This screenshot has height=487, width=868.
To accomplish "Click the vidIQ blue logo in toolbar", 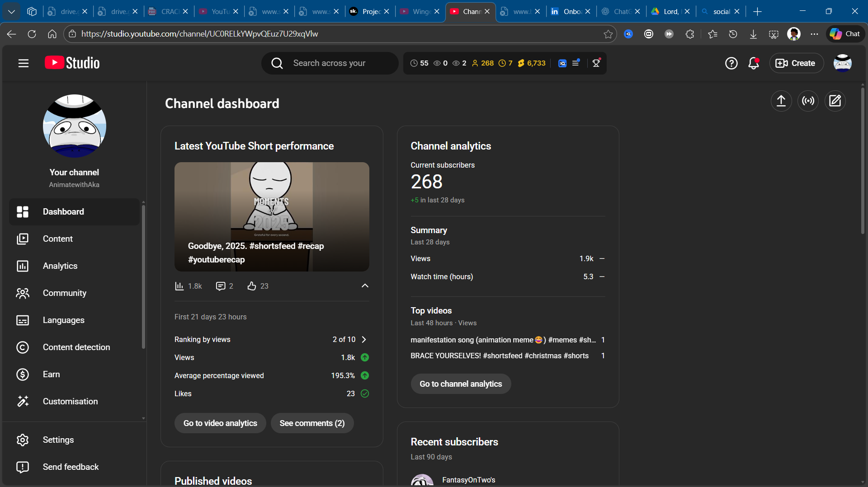I will [x=562, y=63].
